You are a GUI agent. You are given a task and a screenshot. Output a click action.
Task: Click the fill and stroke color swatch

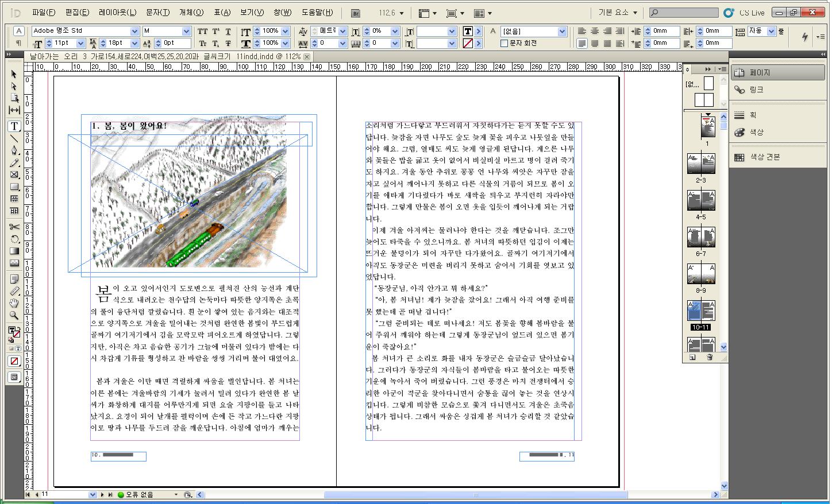click(x=14, y=332)
